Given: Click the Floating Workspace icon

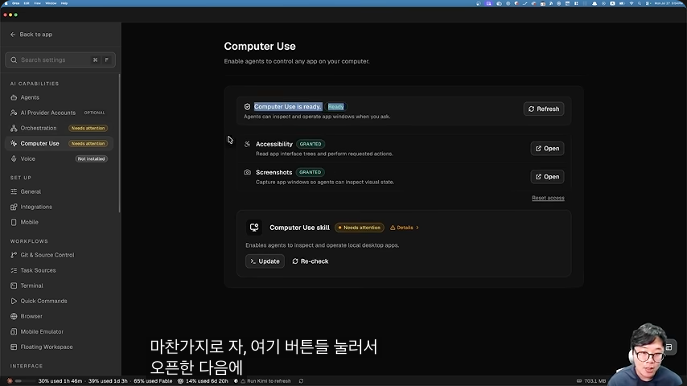Looking at the screenshot, I should tap(14, 347).
